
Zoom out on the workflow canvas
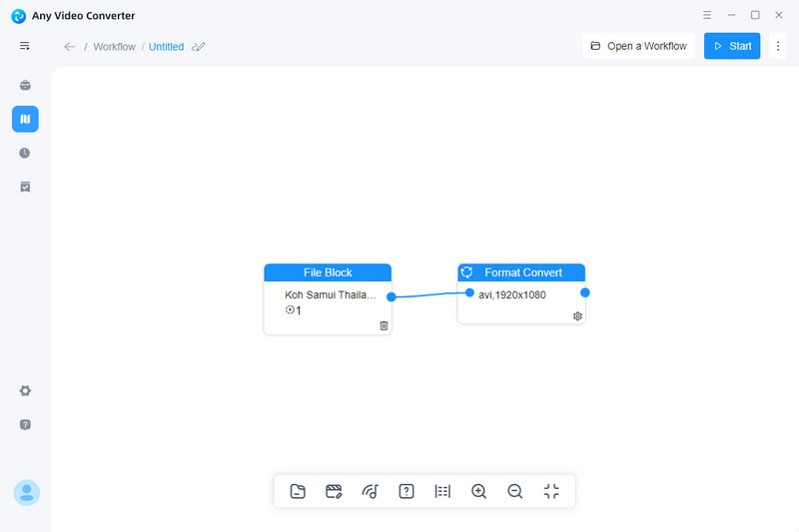(515, 491)
